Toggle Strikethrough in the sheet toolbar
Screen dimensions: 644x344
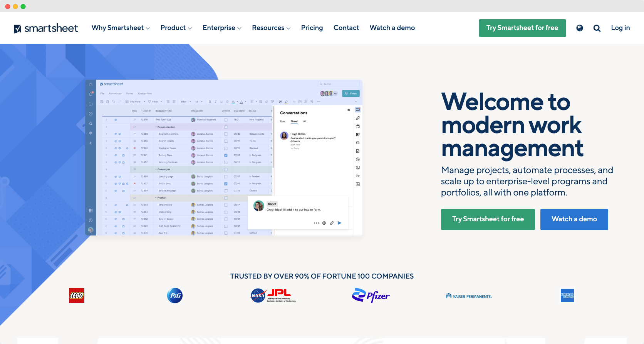[x=227, y=102]
